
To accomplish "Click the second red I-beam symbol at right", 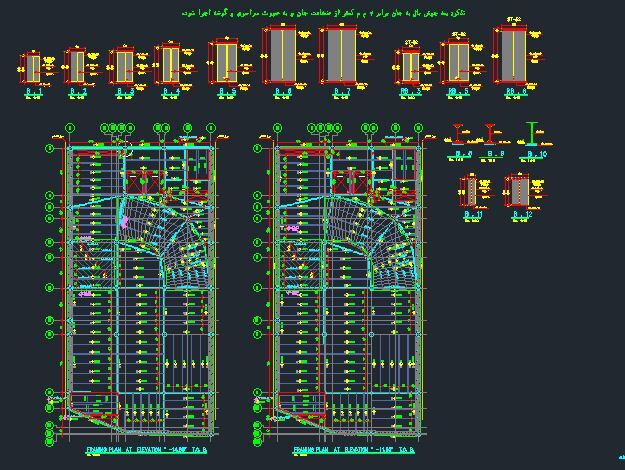I will [490, 133].
